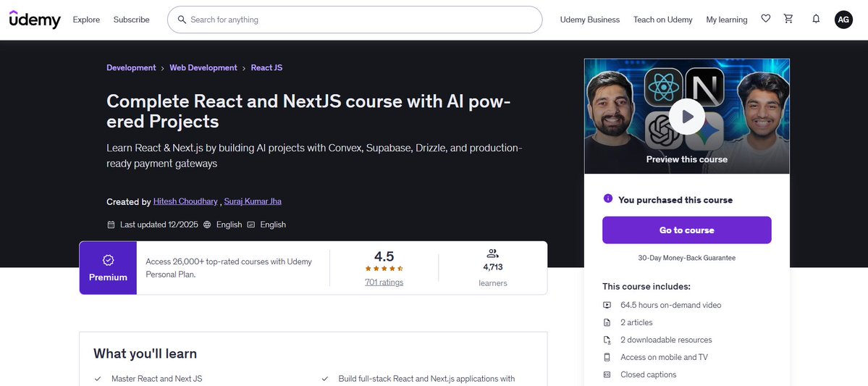
Task: Click the What you'll learn heading
Action: pos(145,354)
